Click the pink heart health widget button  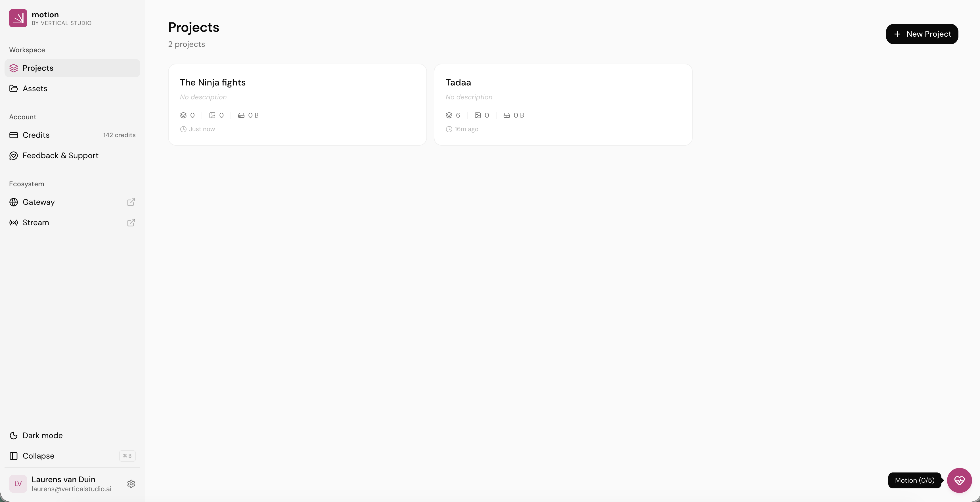coord(959,480)
